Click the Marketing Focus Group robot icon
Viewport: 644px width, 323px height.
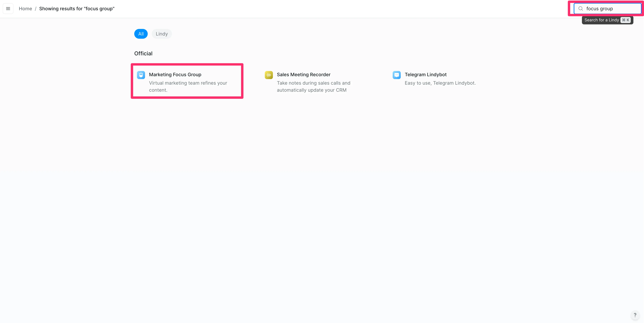(x=141, y=75)
